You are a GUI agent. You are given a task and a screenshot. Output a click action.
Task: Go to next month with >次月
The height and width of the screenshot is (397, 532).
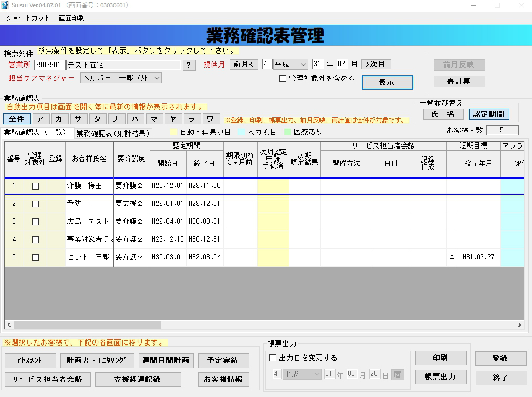pyautogui.click(x=376, y=65)
